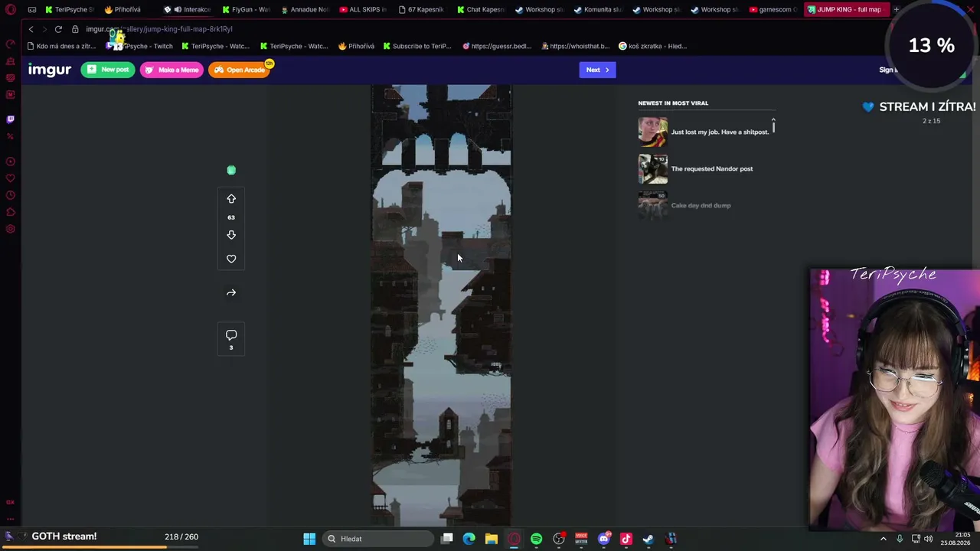Click the New post button
The image size is (980, 551).
[108, 70]
